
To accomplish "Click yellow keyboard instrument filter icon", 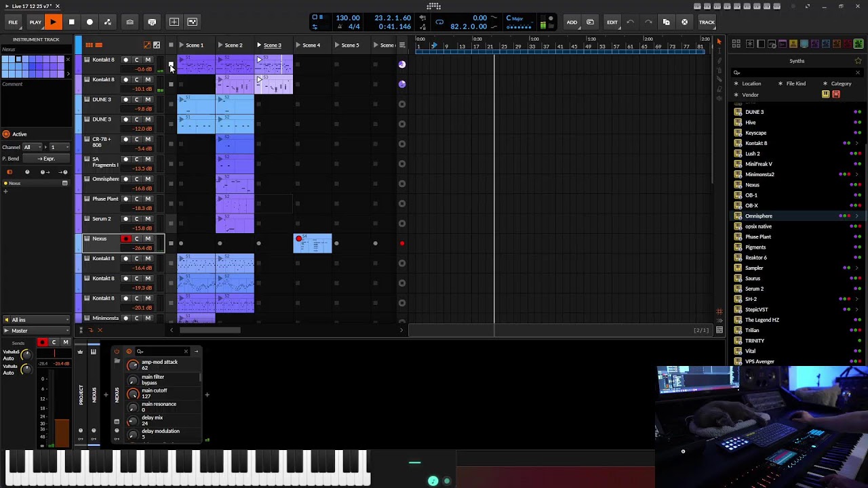I will pyautogui.click(x=826, y=94).
